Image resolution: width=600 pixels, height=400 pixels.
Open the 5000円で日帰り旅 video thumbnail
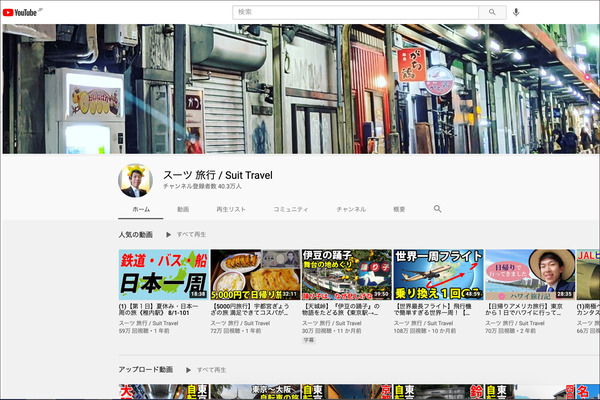pyautogui.click(x=254, y=274)
